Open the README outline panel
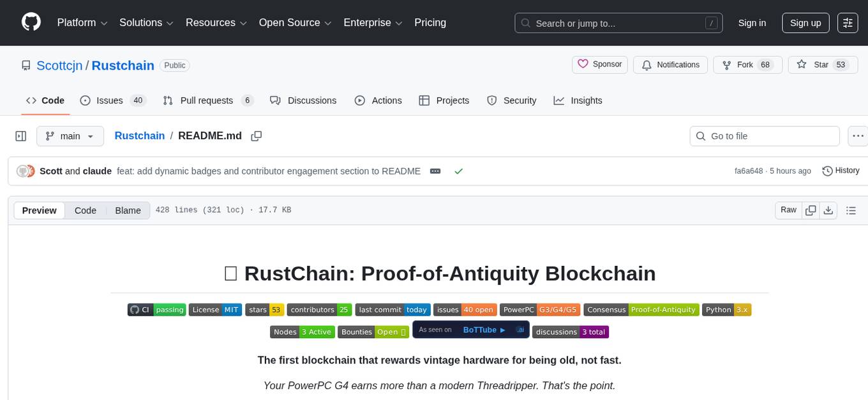Image resolution: width=868 pixels, height=400 pixels. click(851, 210)
